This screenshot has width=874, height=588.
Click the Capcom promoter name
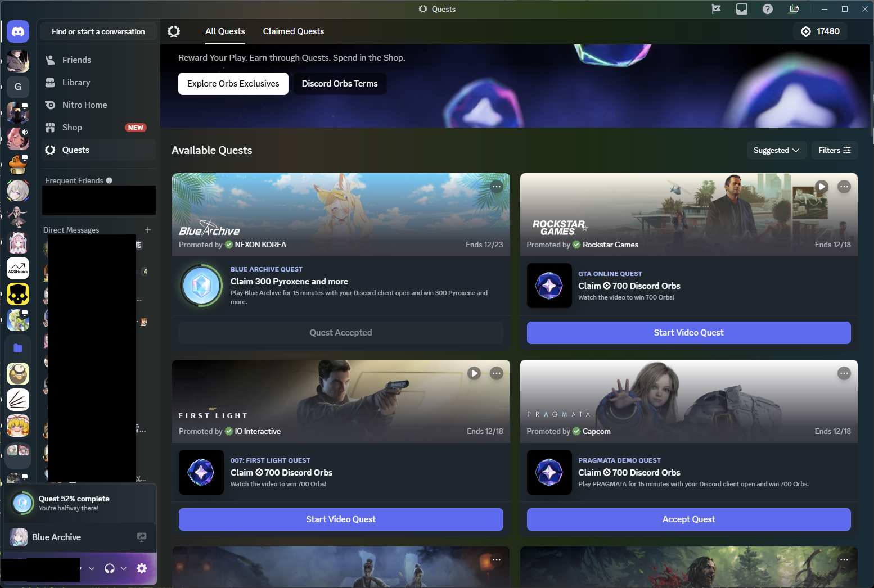pos(596,431)
